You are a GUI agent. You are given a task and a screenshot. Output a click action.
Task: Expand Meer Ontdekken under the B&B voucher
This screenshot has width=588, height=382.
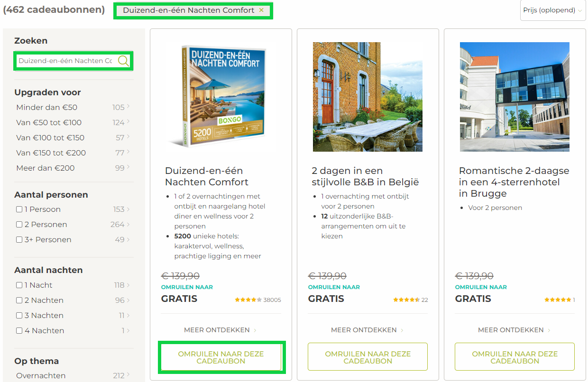(x=367, y=330)
